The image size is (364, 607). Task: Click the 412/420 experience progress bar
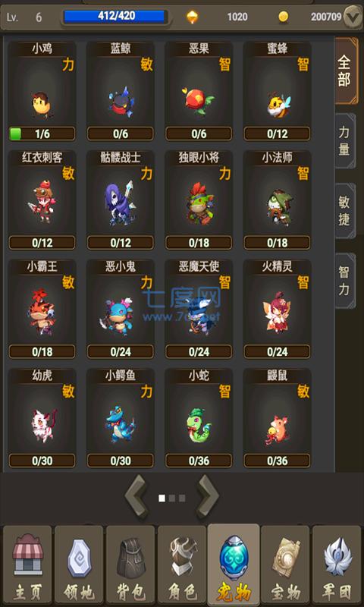115,16
